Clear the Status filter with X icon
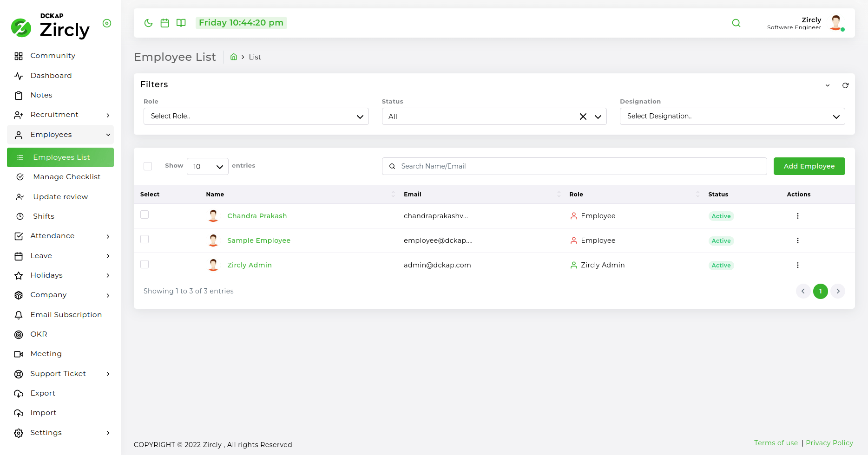The image size is (868, 455). click(x=583, y=117)
